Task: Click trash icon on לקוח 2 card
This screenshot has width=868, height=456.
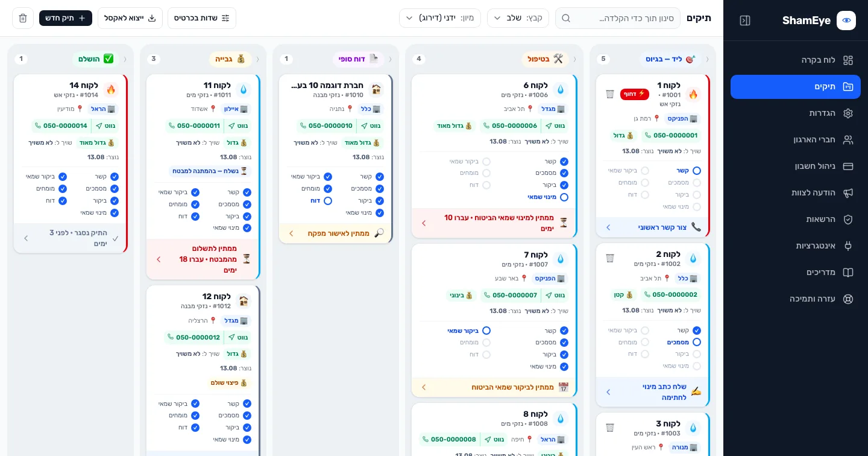Action: pyautogui.click(x=610, y=258)
